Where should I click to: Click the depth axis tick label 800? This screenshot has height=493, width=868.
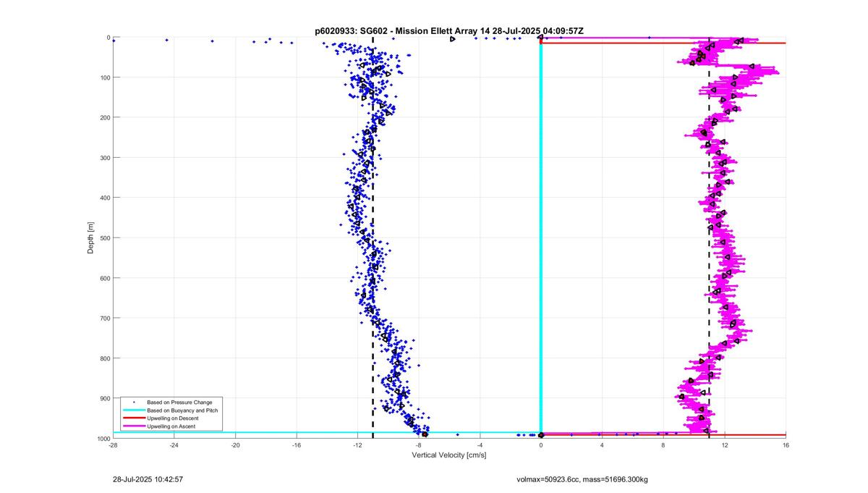coord(105,358)
